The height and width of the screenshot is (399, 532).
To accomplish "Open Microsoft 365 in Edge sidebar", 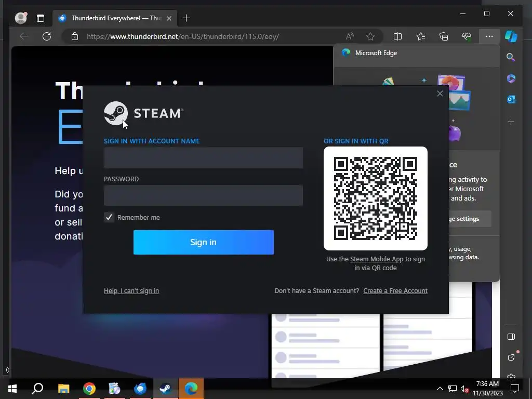I will (511, 78).
